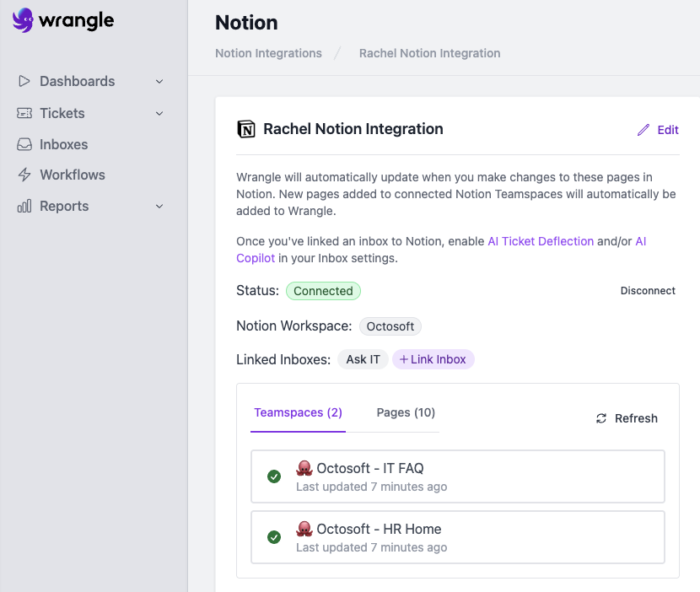Expand the Reports menu chevron
The width and height of the screenshot is (700, 592).
click(159, 207)
